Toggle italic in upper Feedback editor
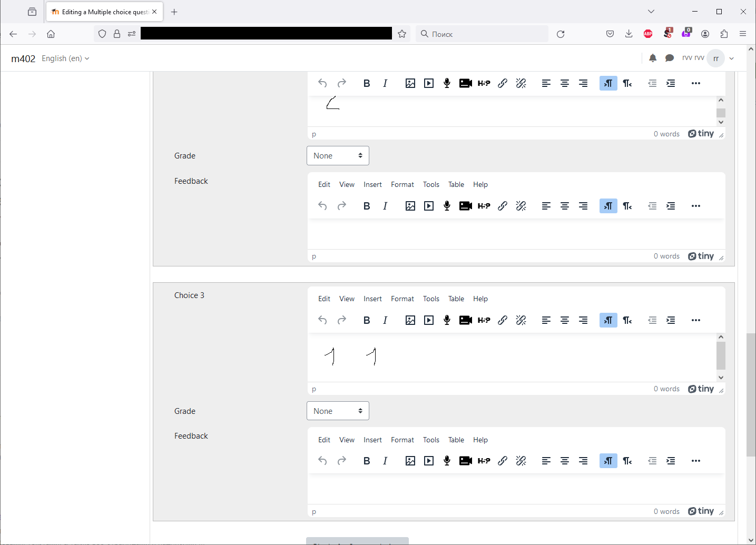The width and height of the screenshot is (756, 545). [385, 206]
